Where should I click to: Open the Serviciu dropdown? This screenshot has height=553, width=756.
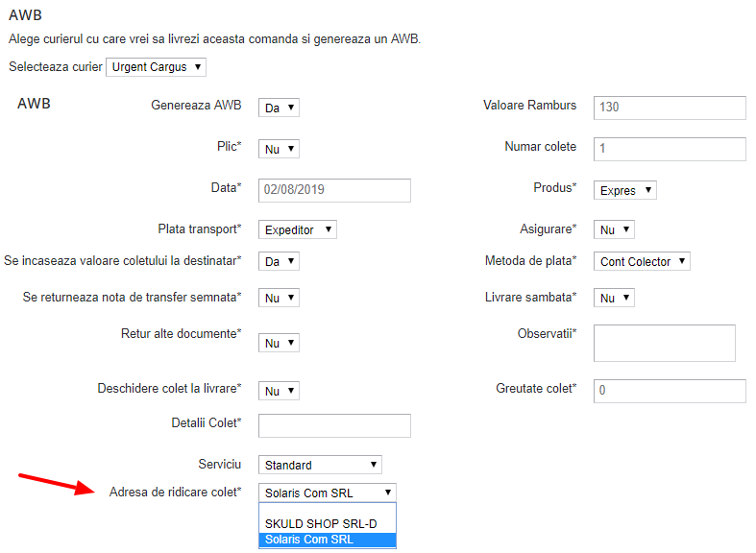(x=320, y=465)
